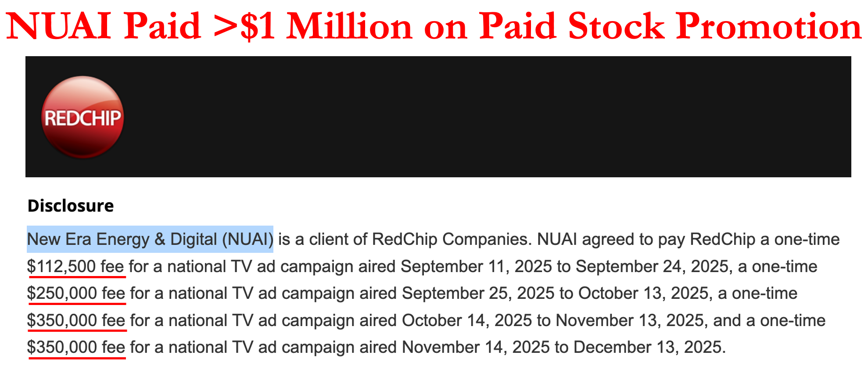The width and height of the screenshot is (868, 366).
Task: Click the $350,000 fee for the November 14 campaign
Action: coord(76,347)
